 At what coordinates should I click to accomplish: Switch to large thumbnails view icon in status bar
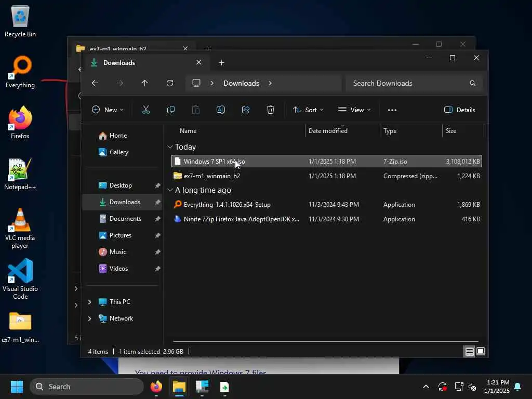coord(481,352)
